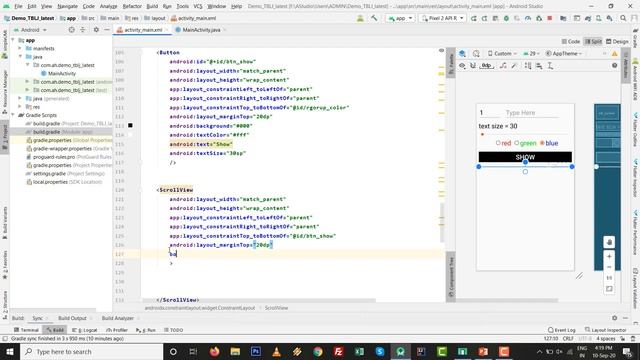
Task: Open the Terminal tool window
Action: (26, 330)
